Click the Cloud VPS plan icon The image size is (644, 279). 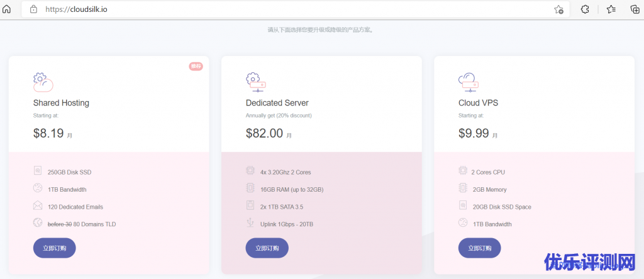coord(469,82)
